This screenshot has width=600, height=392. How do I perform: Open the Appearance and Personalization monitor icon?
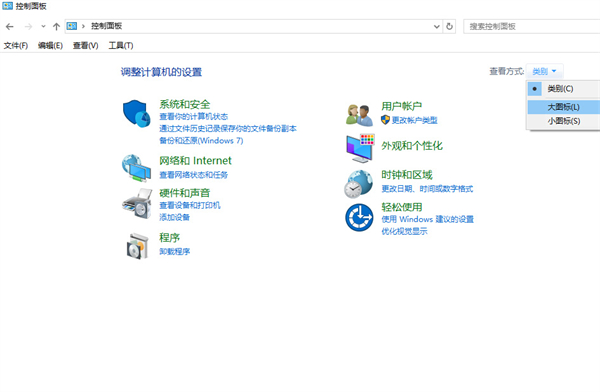360,148
